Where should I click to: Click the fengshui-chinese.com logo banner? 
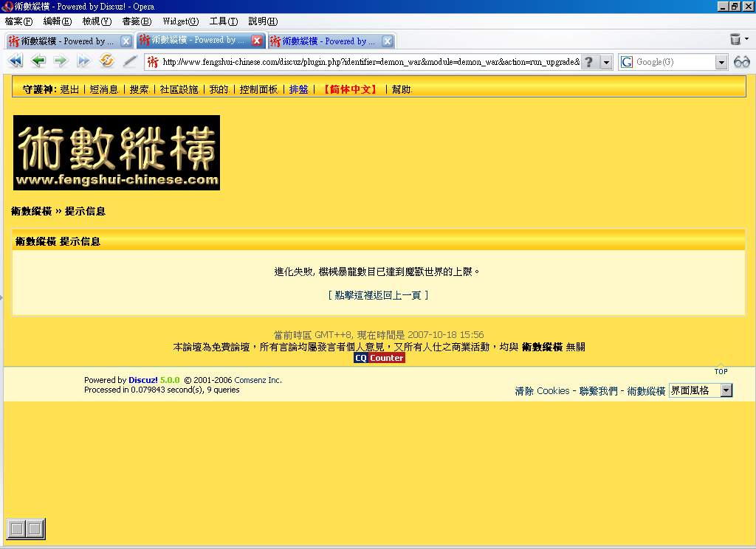tap(117, 153)
